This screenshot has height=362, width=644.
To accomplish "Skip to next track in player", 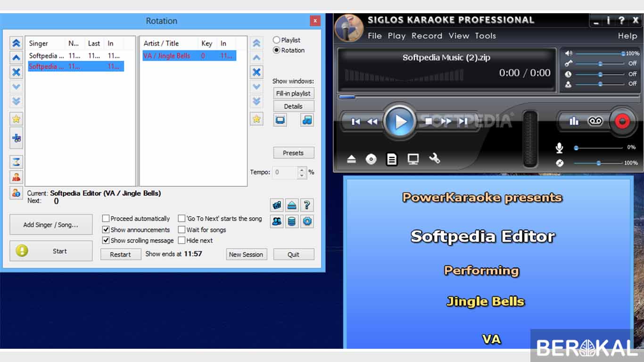I will point(463,122).
